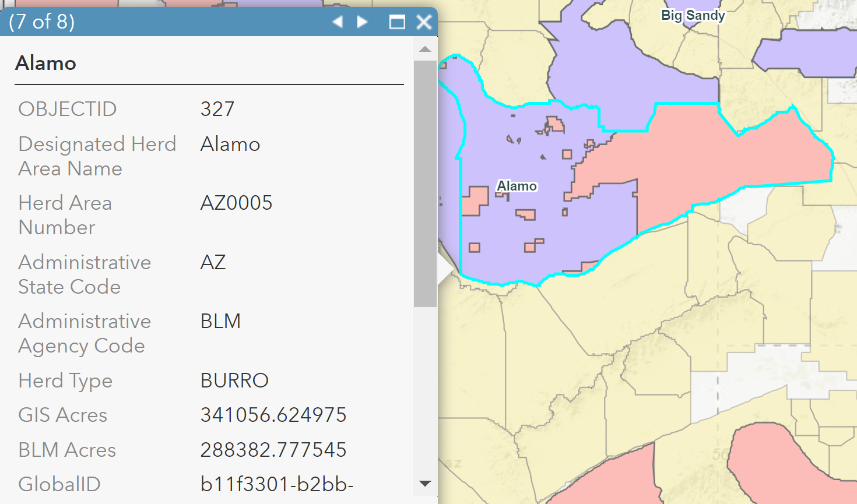Select the Alamo label on the map
The image size is (857, 504).
[x=517, y=185]
